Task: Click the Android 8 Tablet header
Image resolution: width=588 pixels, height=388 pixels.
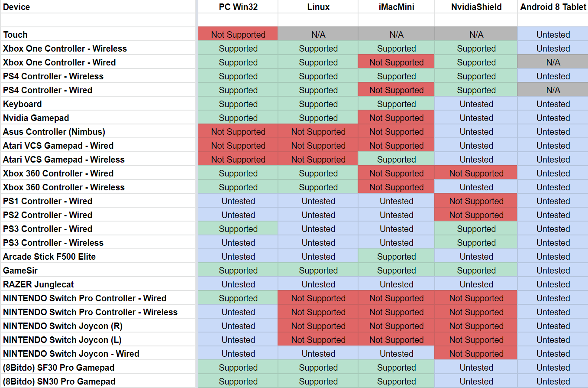Action: (x=553, y=7)
